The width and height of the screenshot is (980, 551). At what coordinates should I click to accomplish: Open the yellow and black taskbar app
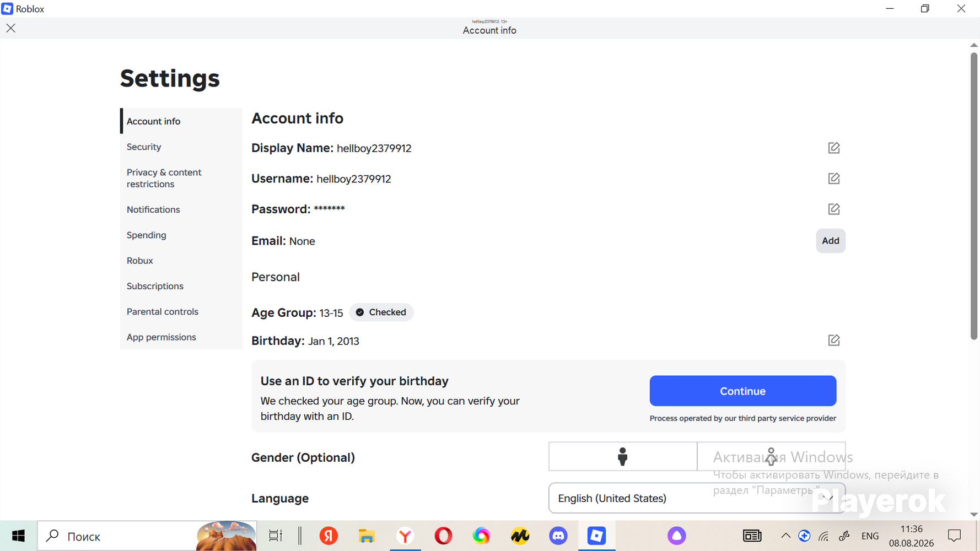click(x=520, y=536)
